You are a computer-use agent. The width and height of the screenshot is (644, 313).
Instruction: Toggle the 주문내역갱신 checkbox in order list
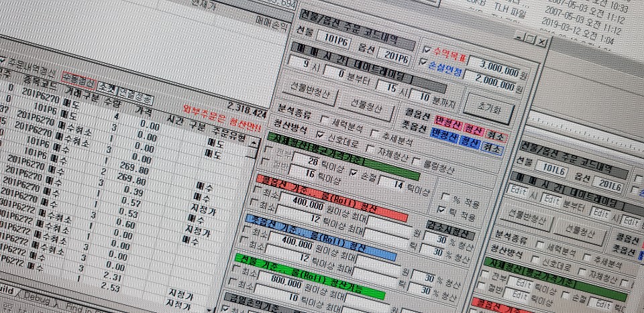3,60
